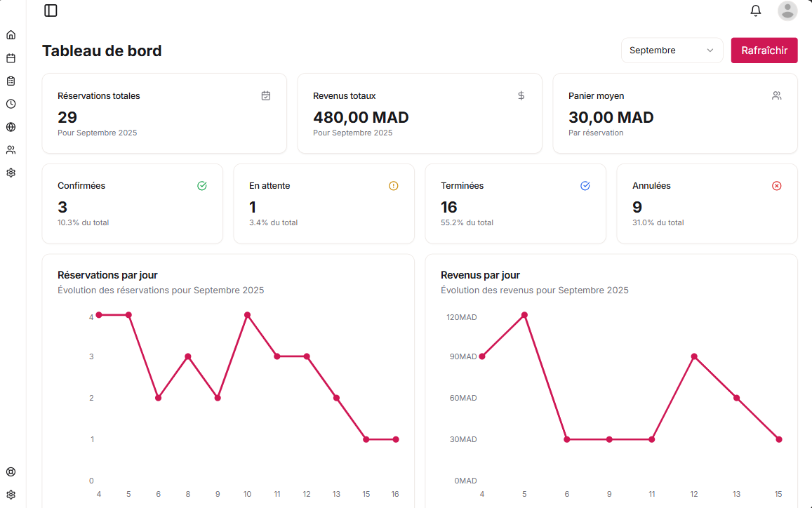Click the green check icon on the Confirmées card
The height and width of the screenshot is (508, 812).
(x=202, y=186)
